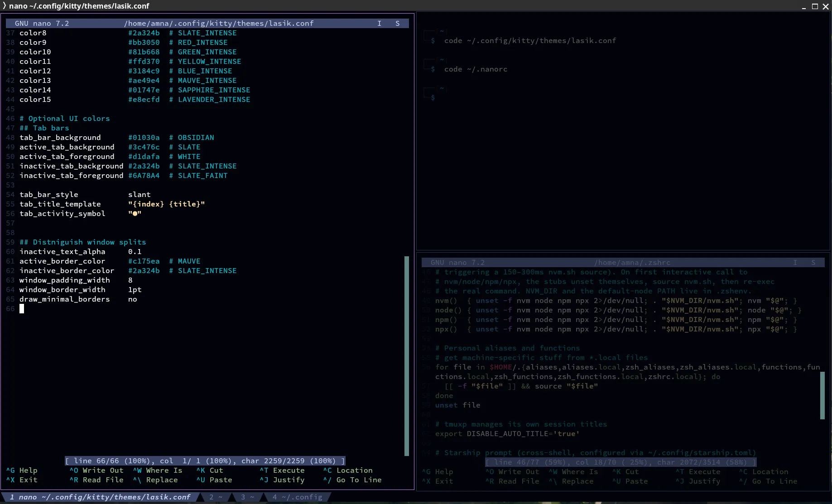This screenshot has height=504, width=832.
Task: Click ^X Exit in left nano pane
Action: point(22,480)
